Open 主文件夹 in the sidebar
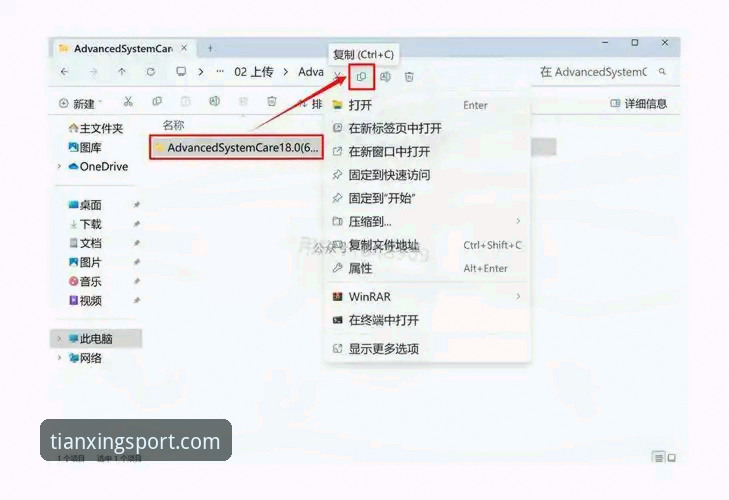This screenshot has width=729, height=500. tap(95, 128)
